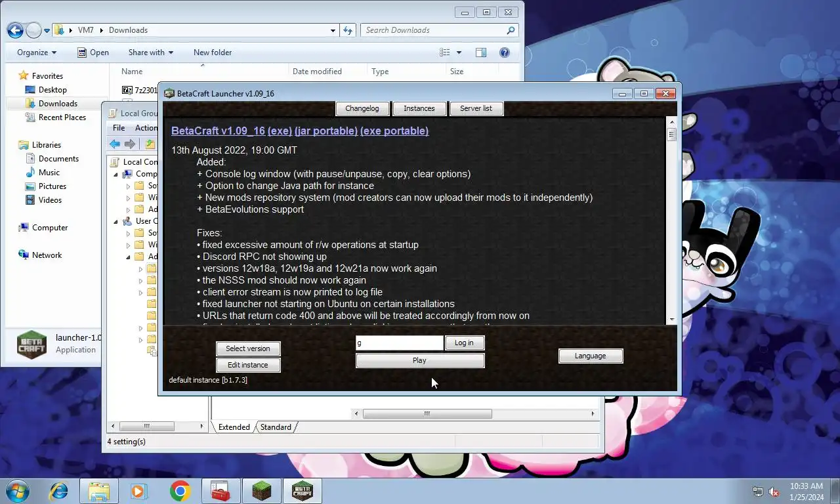Click the Edit instance button
Screen dimensions: 840x504
248,365
